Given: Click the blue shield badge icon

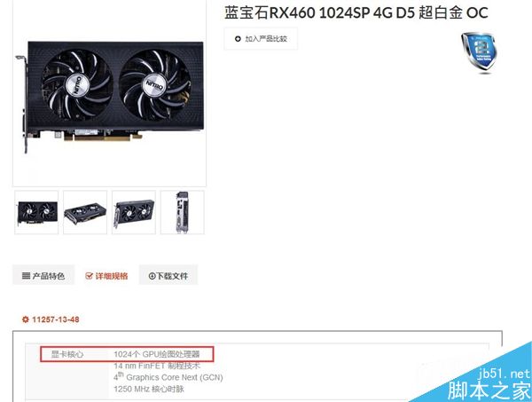Looking at the screenshot, I should [479, 52].
